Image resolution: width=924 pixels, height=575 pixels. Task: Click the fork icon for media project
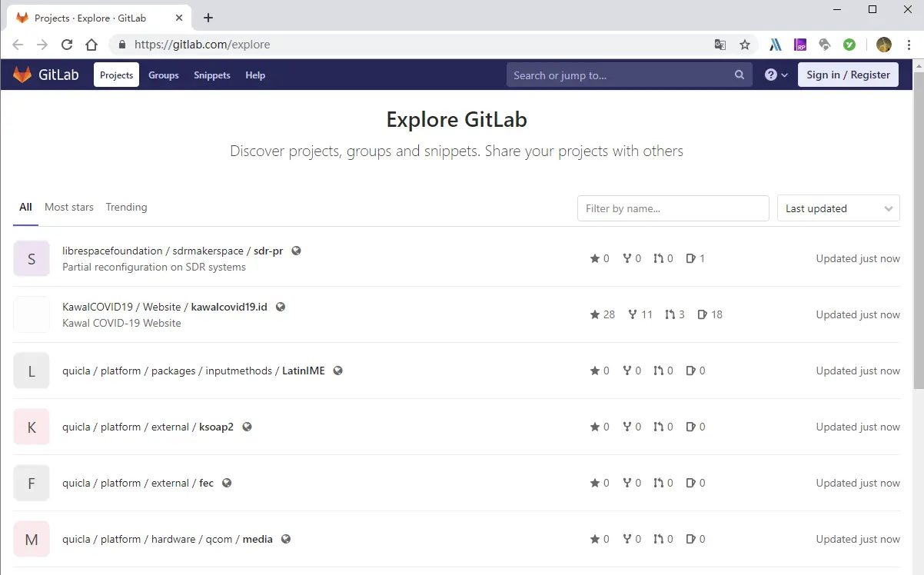point(627,539)
